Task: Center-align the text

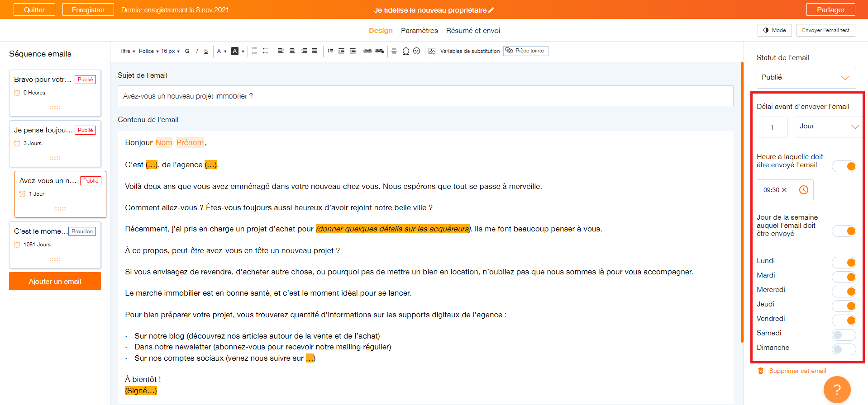Action: pyautogui.click(x=292, y=51)
